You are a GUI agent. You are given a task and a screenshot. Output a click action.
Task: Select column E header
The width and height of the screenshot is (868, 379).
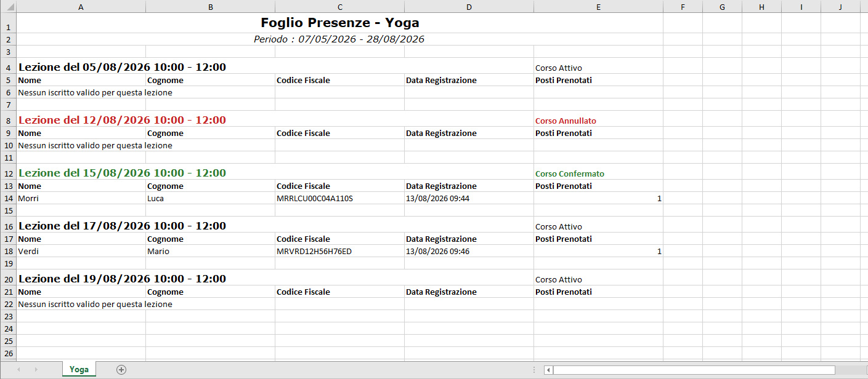598,7
